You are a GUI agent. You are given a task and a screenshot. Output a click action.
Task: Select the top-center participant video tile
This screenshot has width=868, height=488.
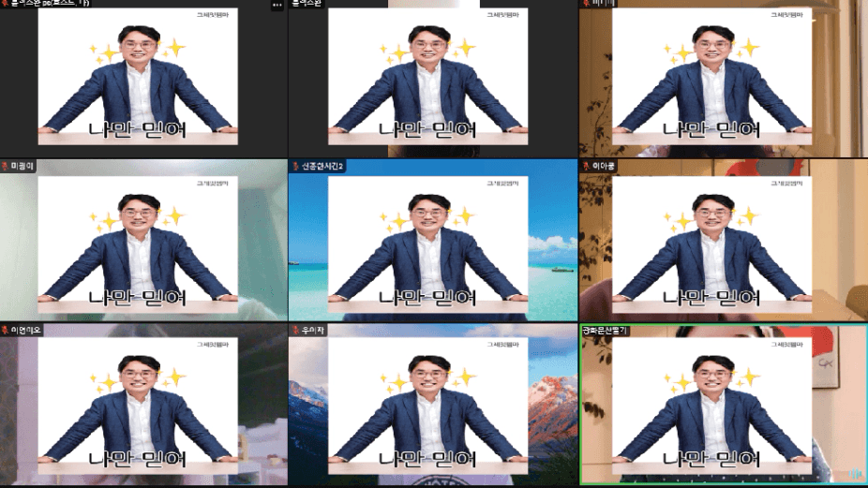(433, 79)
